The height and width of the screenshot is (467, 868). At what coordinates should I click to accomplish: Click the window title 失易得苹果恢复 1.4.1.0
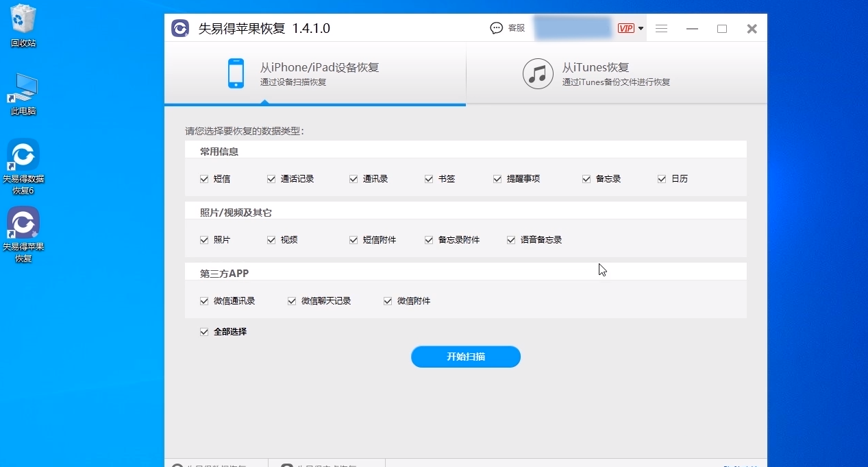pos(264,28)
